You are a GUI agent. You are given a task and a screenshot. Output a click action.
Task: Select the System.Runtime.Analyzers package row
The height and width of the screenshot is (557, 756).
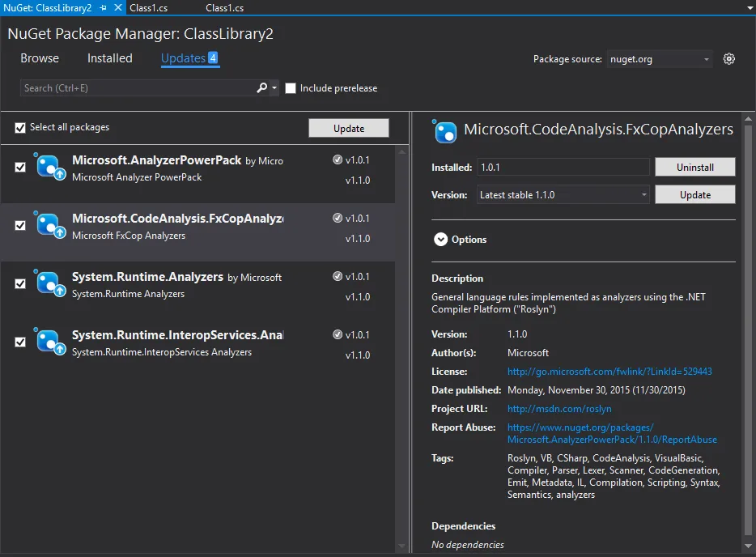(197, 291)
